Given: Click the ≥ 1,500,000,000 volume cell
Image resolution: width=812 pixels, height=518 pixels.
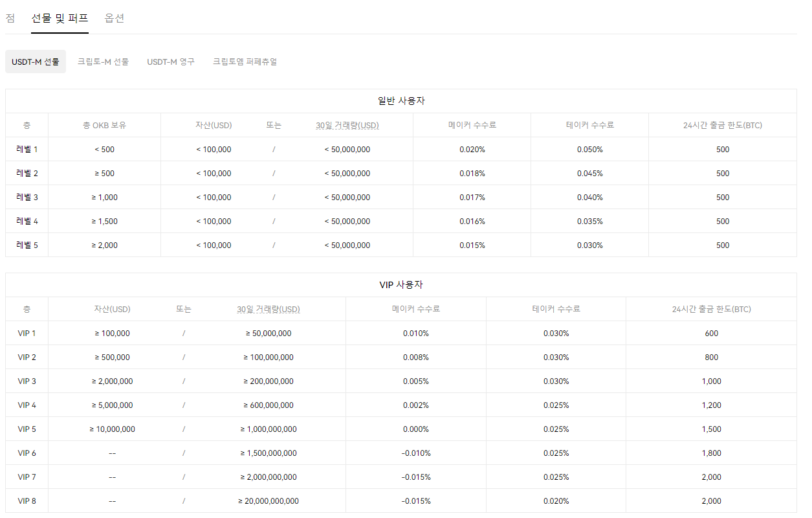Looking at the screenshot, I should [269, 453].
